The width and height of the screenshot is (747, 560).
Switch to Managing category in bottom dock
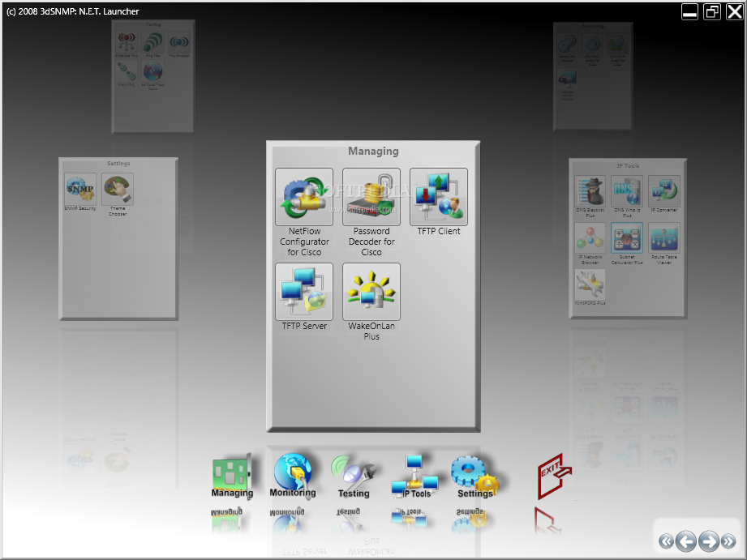[232, 476]
